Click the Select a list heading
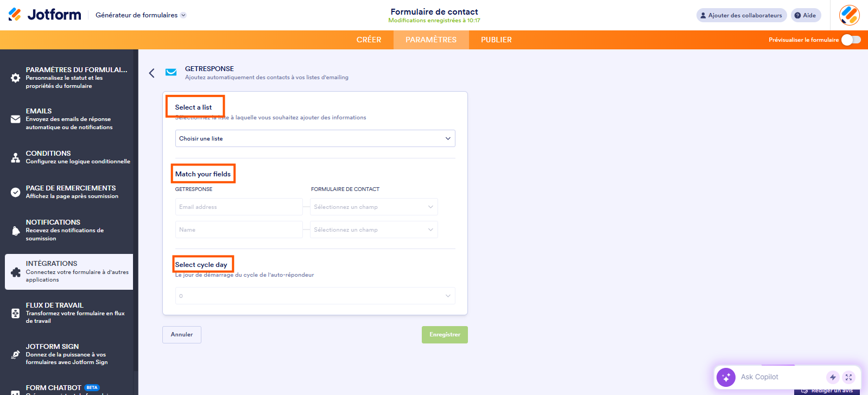This screenshot has width=868, height=395. pos(193,107)
